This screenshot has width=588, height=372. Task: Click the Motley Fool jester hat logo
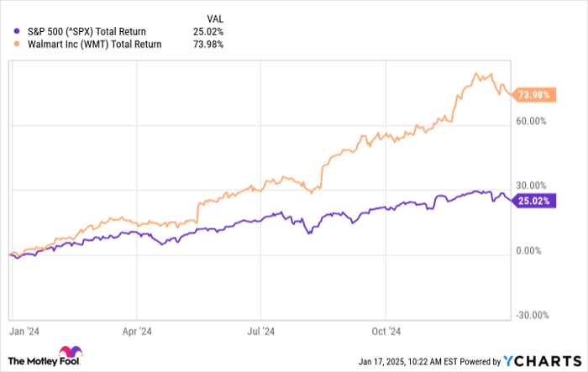click(x=69, y=354)
